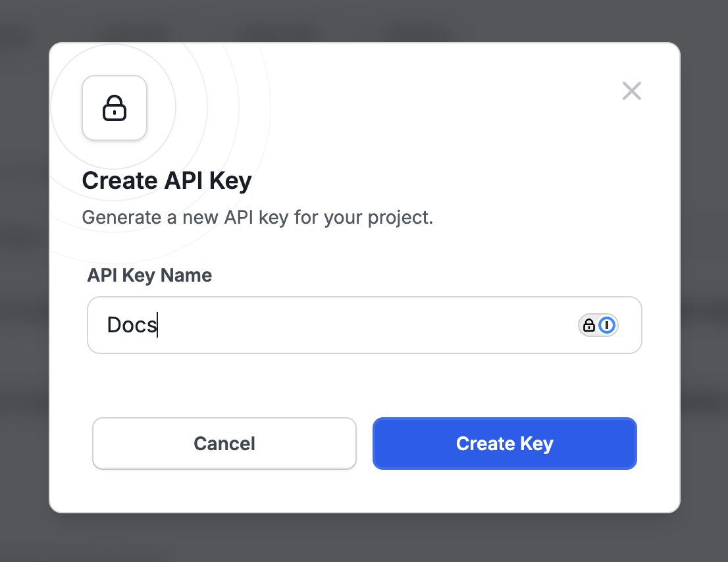Screen dimensions: 728x562
Task: Click the word "Docs" in the name field
Action: pos(132,325)
